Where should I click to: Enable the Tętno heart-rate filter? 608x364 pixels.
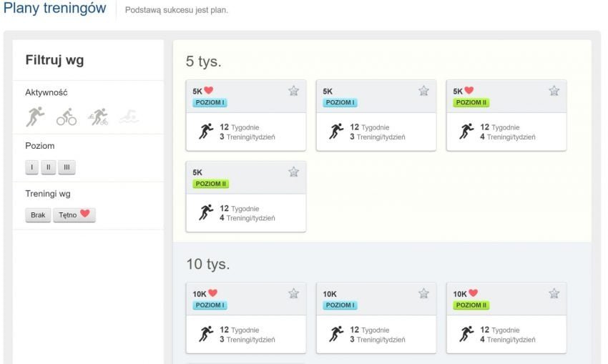[x=74, y=215]
